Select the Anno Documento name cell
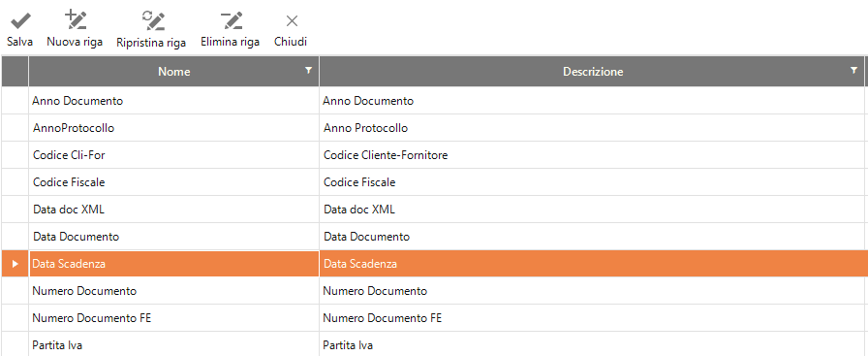868x356 pixels. 173,101
